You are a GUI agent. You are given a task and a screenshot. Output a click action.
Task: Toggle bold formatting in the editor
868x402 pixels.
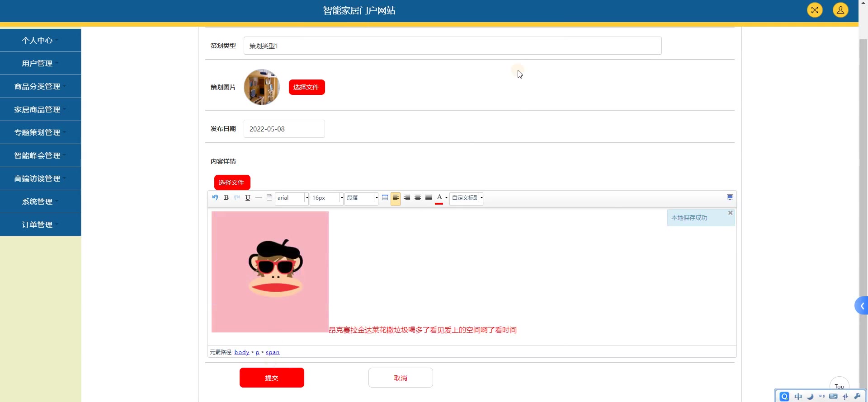click(226, 197)
